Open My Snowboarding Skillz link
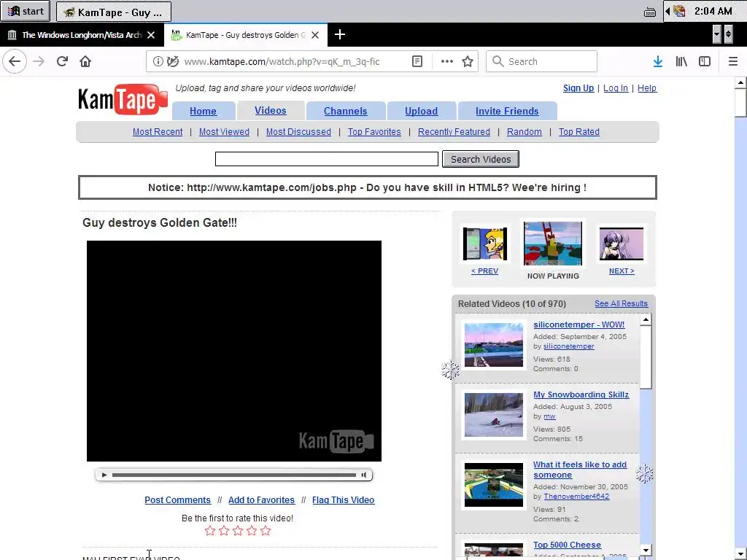The width and height of the screenshot is (747, 560). pyautogui.click(x=581, y=394)
